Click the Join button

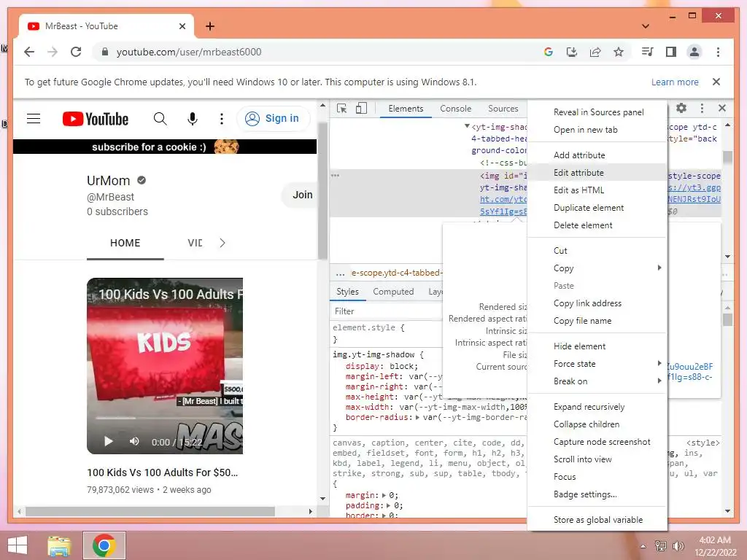pyautogui.click(x=300, y=195)
